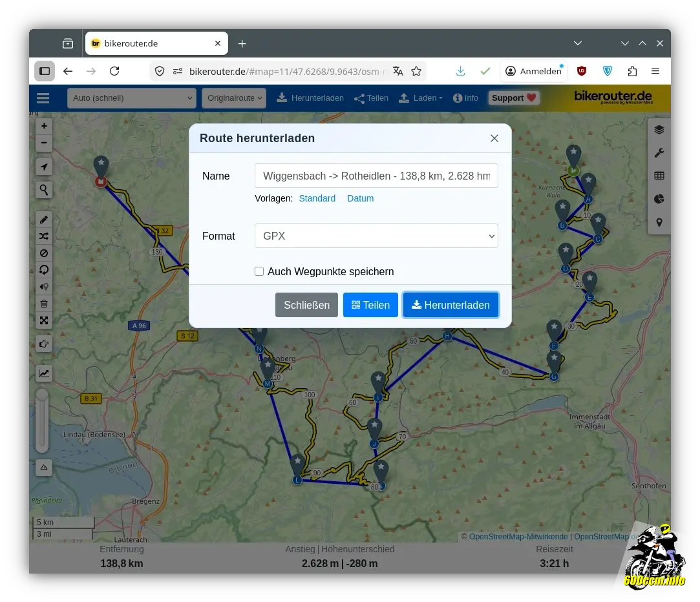Show the elevation chart icon

click(x=44, y=373)
